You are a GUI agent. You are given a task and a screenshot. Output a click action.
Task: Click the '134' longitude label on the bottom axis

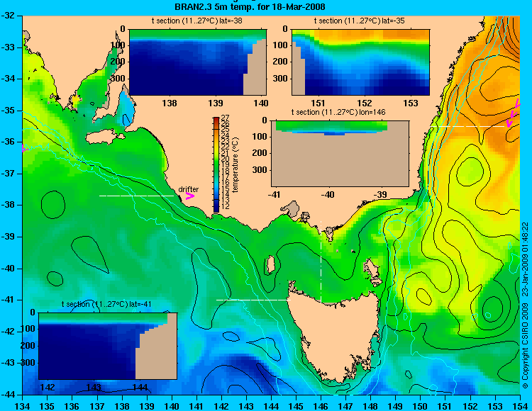point(23,406)
